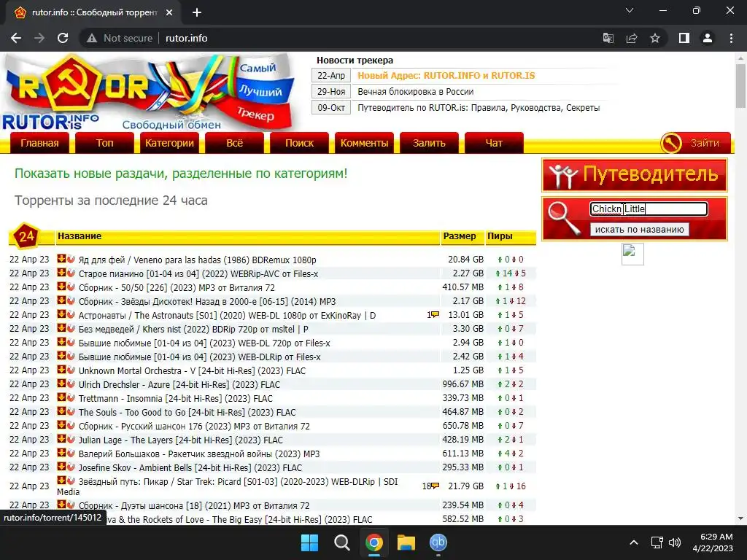Open the Всё menu tab
Screen dimensions: 747x560
tap(234, 143)
